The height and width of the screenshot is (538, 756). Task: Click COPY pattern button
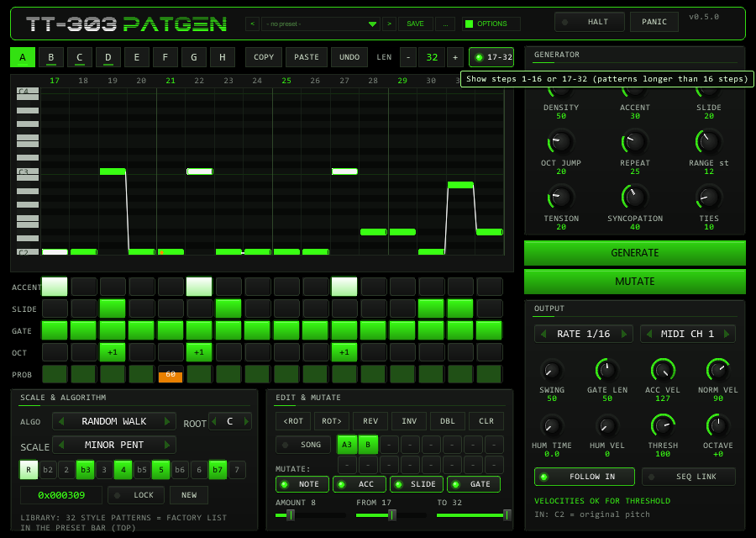point(264,57)
